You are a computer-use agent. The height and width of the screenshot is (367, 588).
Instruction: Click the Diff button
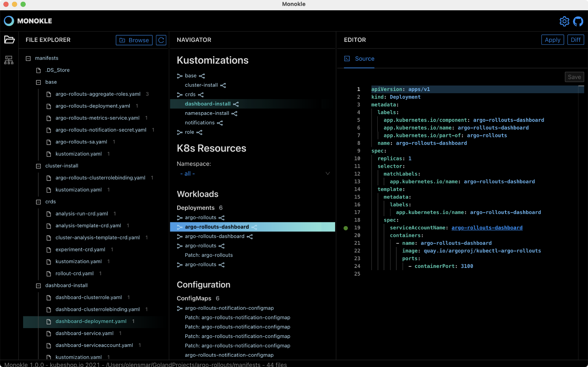point(576,40)
